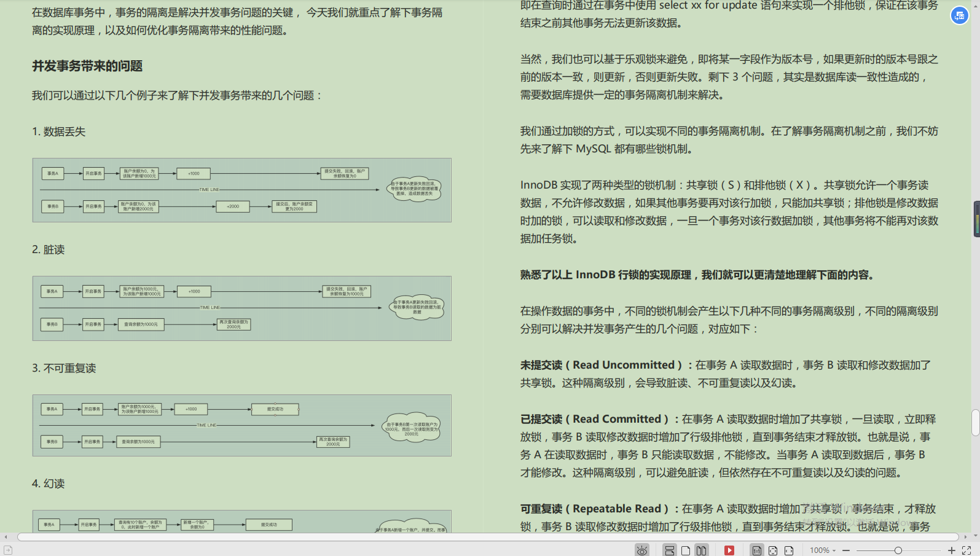Image resolution: width=980 pixels, height=556 pixels.
Task: Select two-page side-by-side layout
Action: (x=701, y=550)
